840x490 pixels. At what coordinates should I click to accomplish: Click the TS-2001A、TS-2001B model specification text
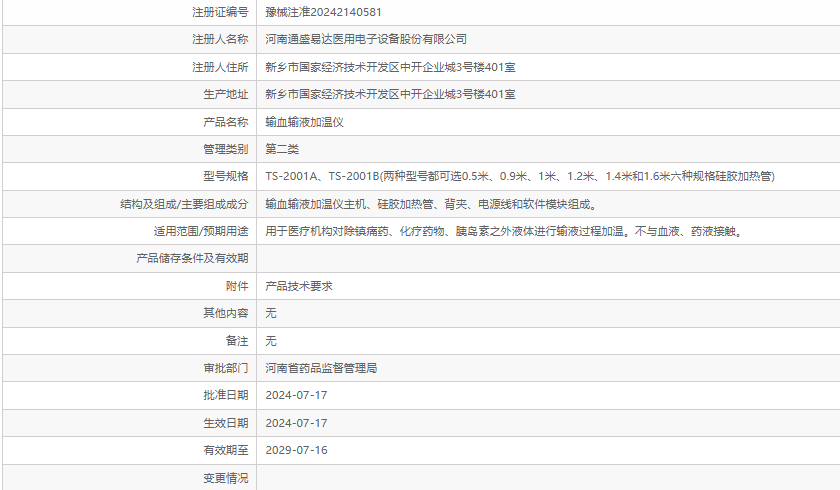tap(520, 176)
